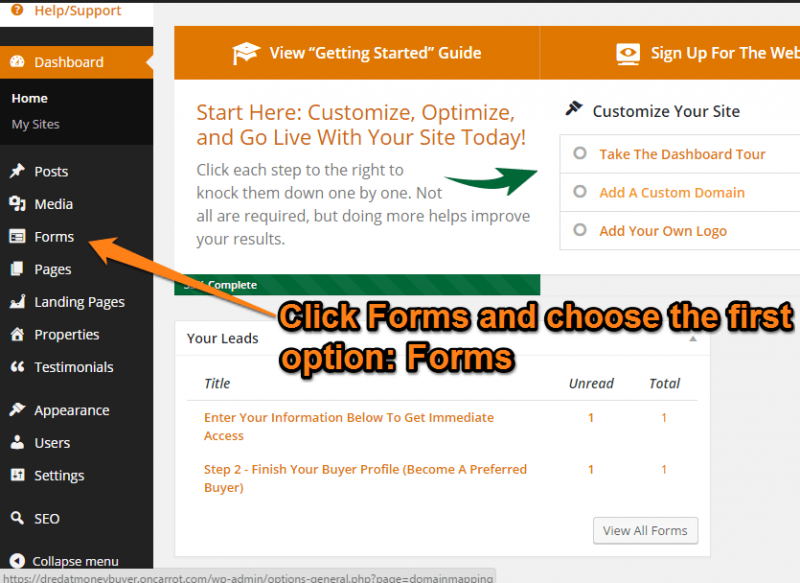Click the Unread column header
Image resolution: width=800 pixels, height=583 pixels.
pos(591,384)
